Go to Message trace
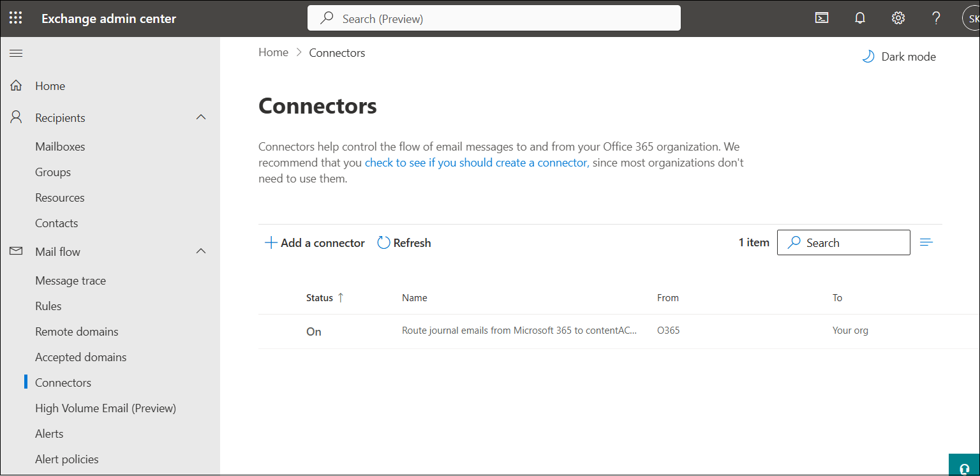This screenshot has width=980, height=476. 70,281
